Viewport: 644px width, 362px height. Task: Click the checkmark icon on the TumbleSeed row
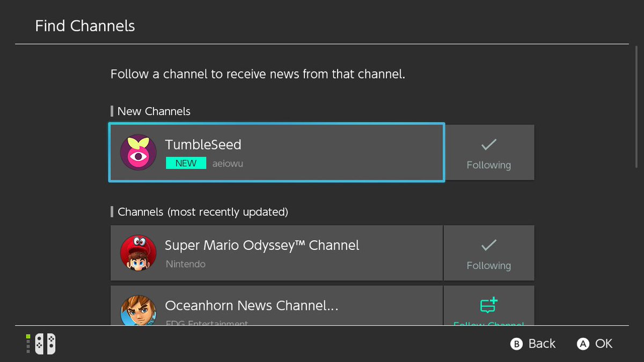[488, 144]
